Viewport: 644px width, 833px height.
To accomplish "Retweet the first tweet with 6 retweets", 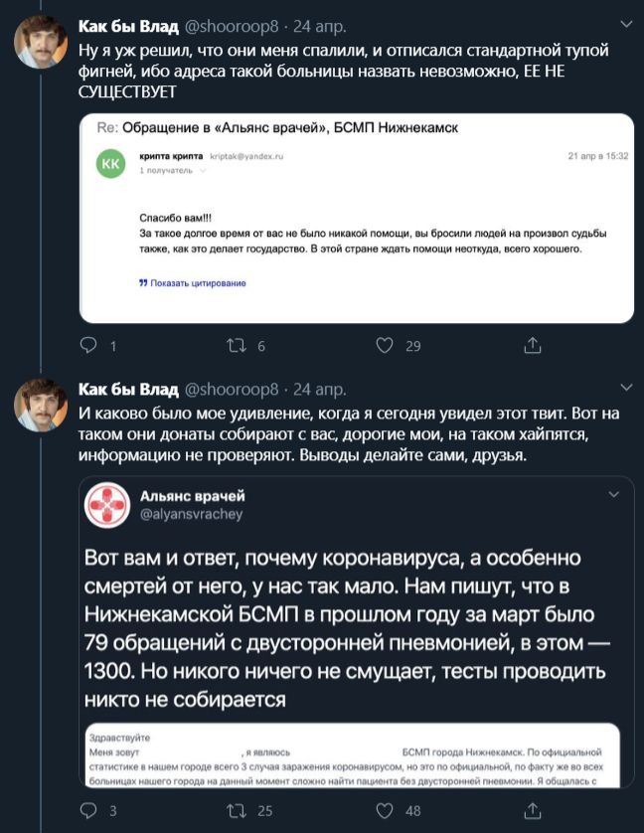I will pos(236,346).
